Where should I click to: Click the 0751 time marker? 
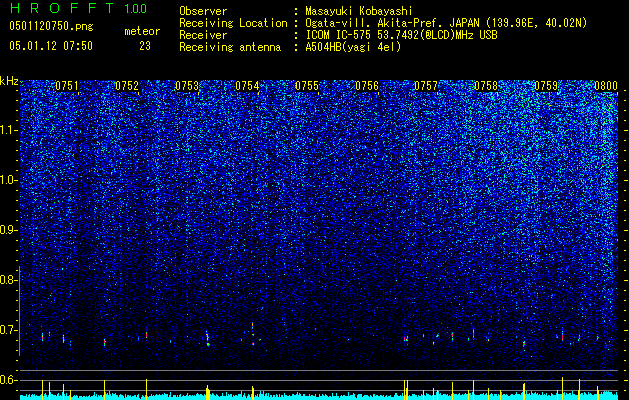click(67, 86)
